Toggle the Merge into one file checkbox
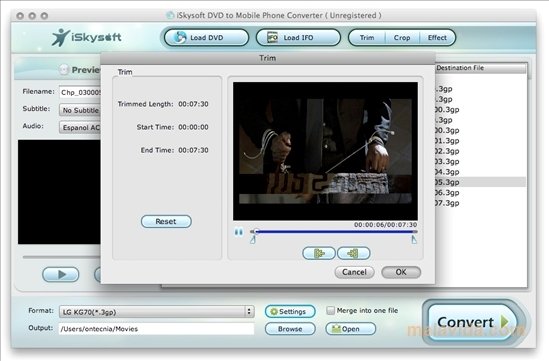549x361 pixels. [x=330, y=311]
